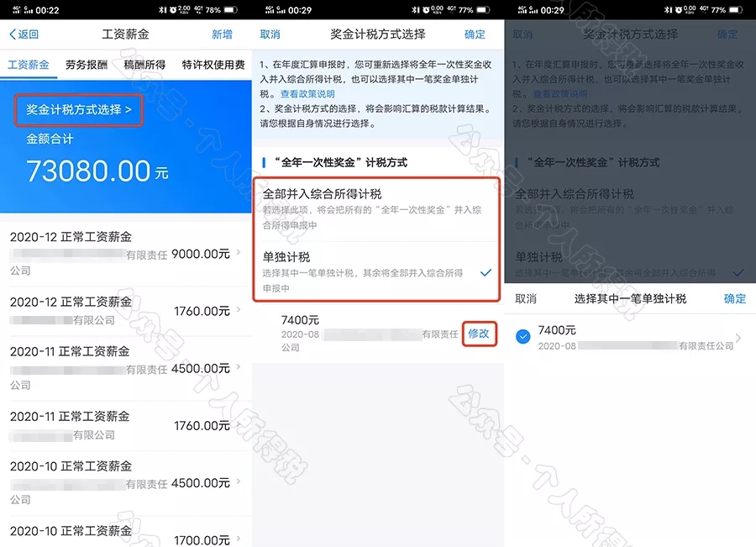Confirm the 选择其中一笔单独计税 bottom sheet

pos(734,299)
